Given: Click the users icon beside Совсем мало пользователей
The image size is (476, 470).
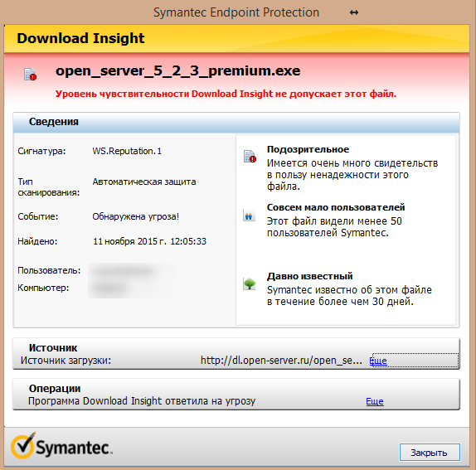Looking at the screenshot, I should coord(249,216).
